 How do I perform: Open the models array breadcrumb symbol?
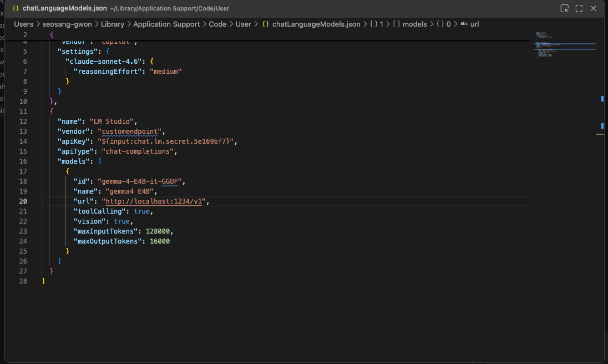[x=410, y=24]
